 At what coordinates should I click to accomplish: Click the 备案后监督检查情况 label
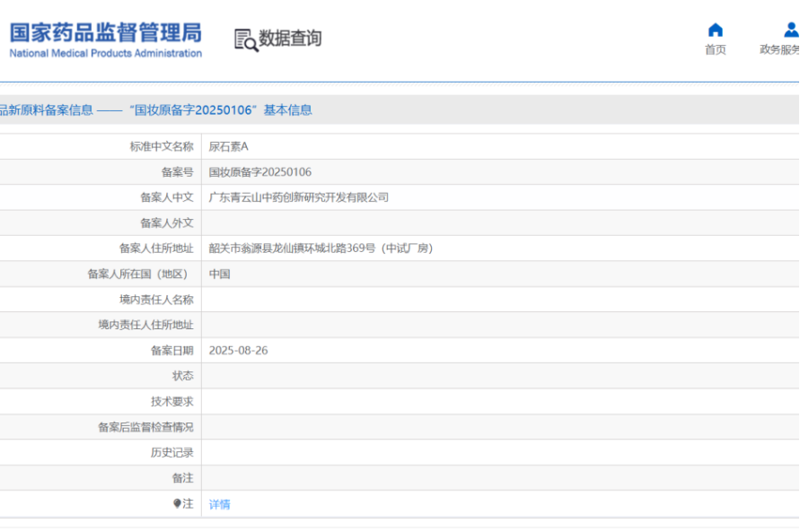(x=146, y=427)
